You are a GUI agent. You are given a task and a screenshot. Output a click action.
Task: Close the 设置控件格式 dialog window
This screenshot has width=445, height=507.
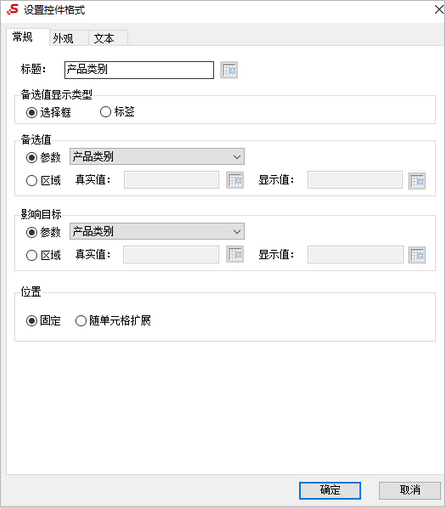pos(439,10)
